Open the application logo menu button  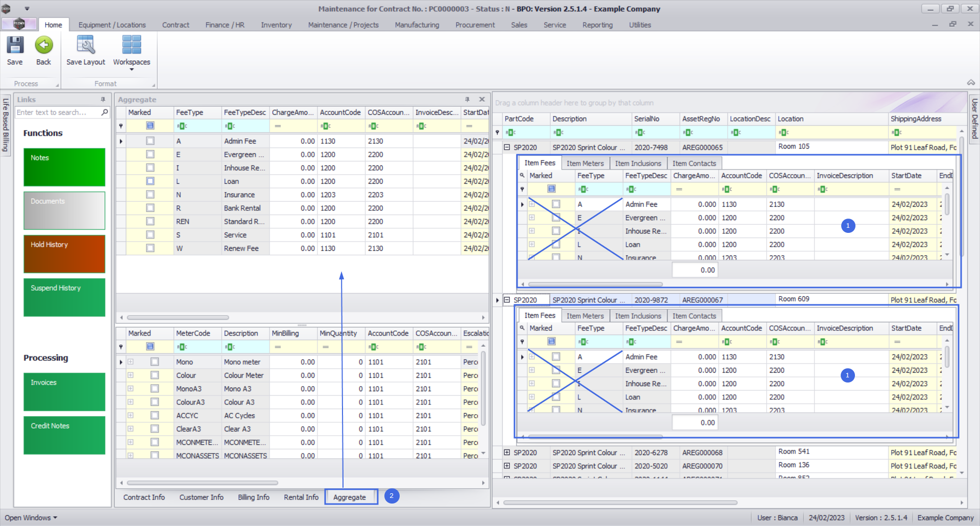click(19, 24)
